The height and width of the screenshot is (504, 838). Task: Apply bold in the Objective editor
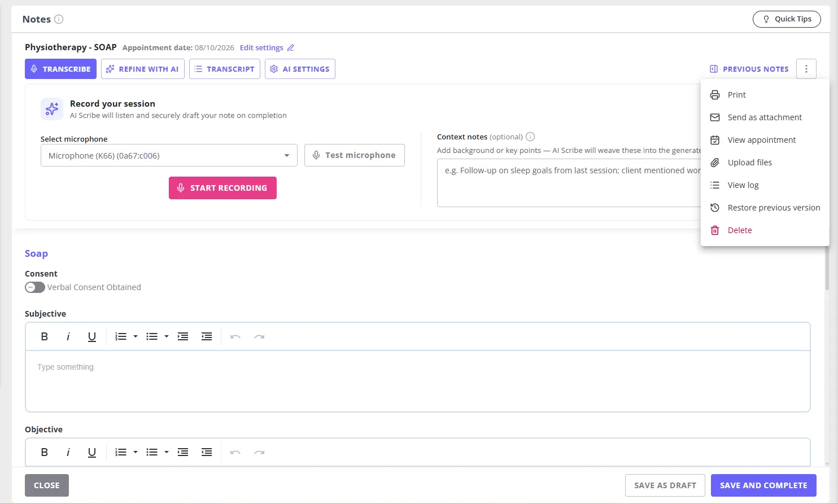[45, 453]
